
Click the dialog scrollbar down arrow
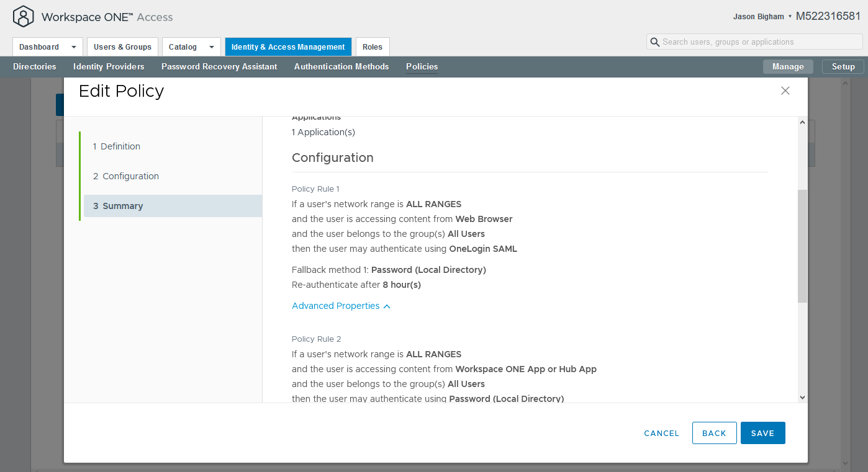(802, 397)
